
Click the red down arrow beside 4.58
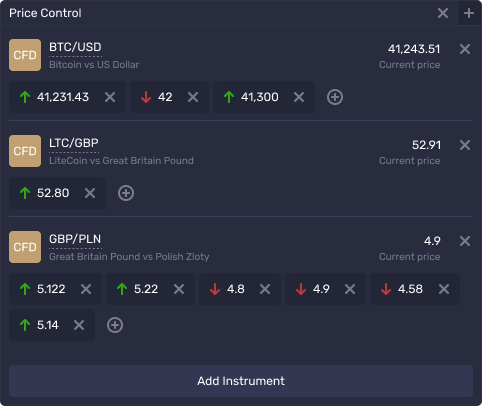click(x=386, y=289)
